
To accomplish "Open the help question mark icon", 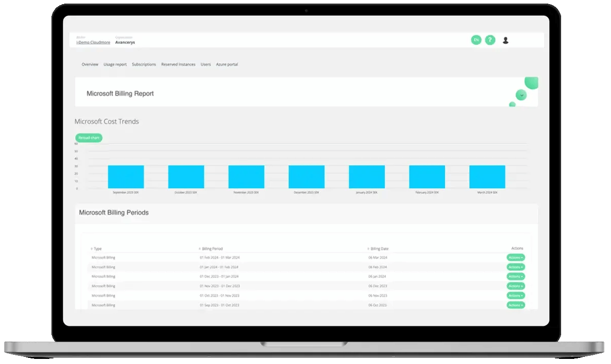I will point(490,40).
